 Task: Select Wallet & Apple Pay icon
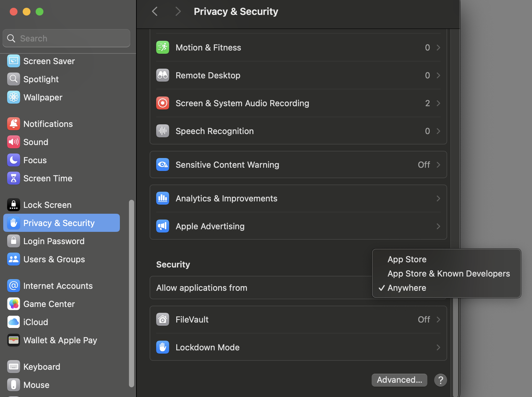click(14, 340)
